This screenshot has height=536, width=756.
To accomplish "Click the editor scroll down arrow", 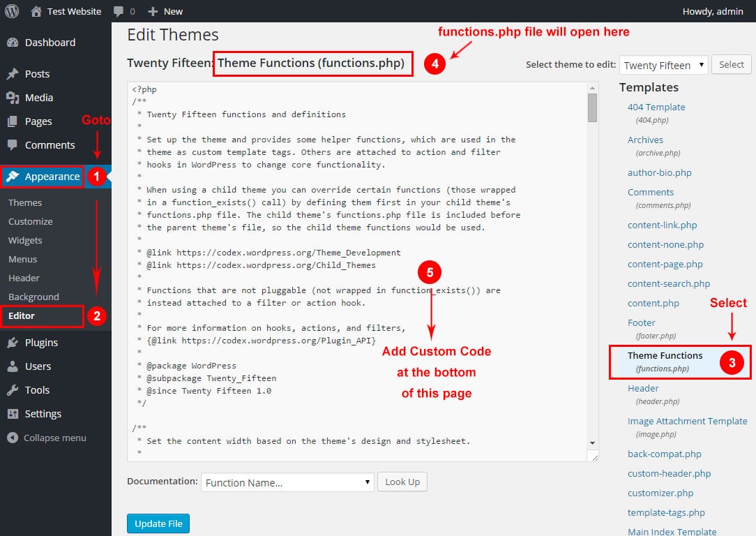I will point(593,443).
